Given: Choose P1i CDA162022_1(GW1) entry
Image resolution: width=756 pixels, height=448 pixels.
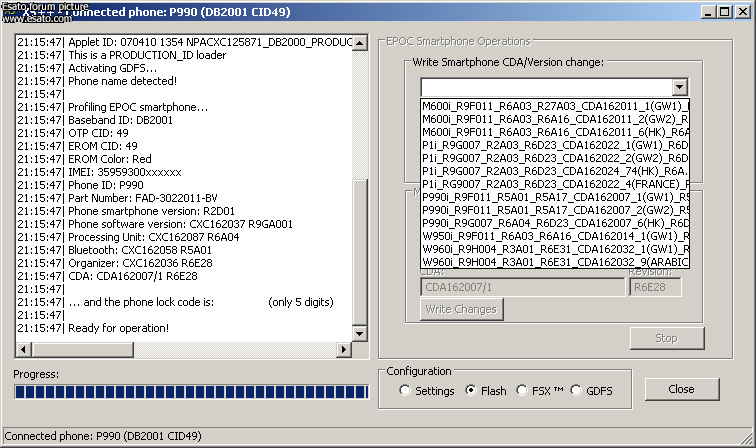Looking at the screenshot, I should [x=555, y=145].
